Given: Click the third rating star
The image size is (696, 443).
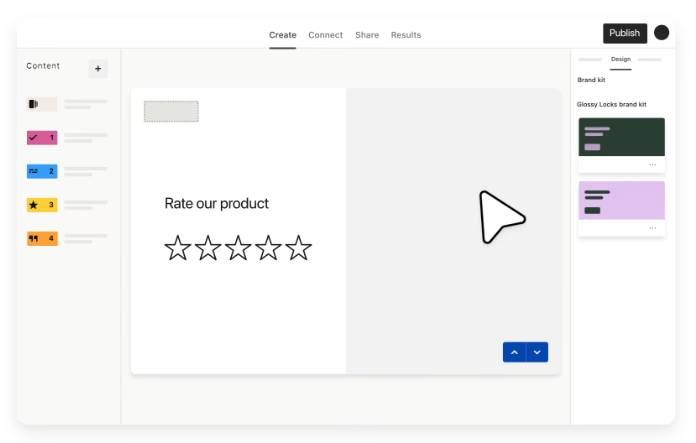Looking at the screenshot, I should pyautogui.click(x=238, y=248).
